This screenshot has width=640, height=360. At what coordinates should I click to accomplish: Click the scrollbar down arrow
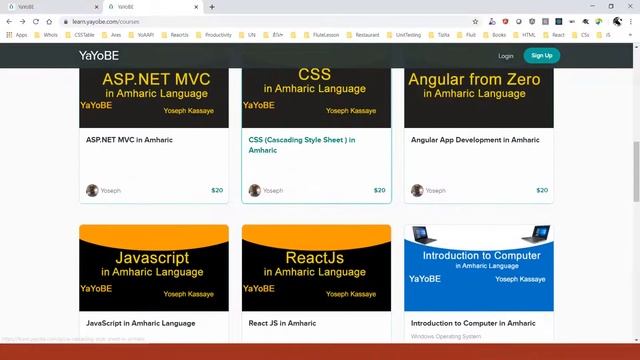[x=636, y=340]
